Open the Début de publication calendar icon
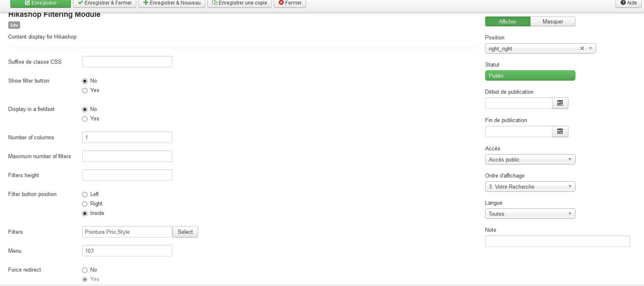 [x=560, y=103]
